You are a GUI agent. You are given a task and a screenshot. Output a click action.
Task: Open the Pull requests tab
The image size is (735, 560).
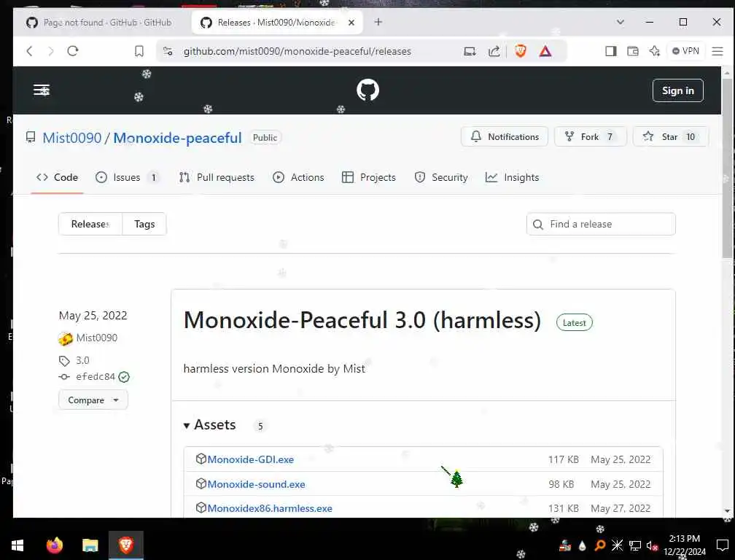click(217, 177)
